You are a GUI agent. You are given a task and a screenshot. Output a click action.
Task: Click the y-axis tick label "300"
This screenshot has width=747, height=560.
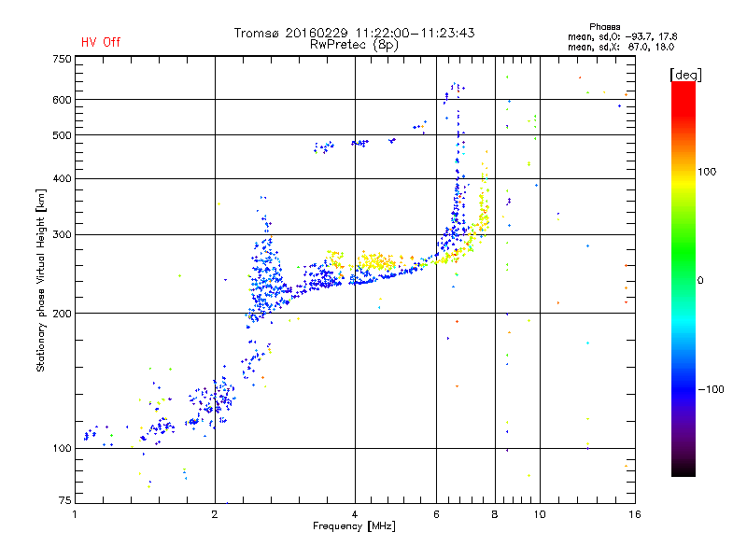coord(62,235)
